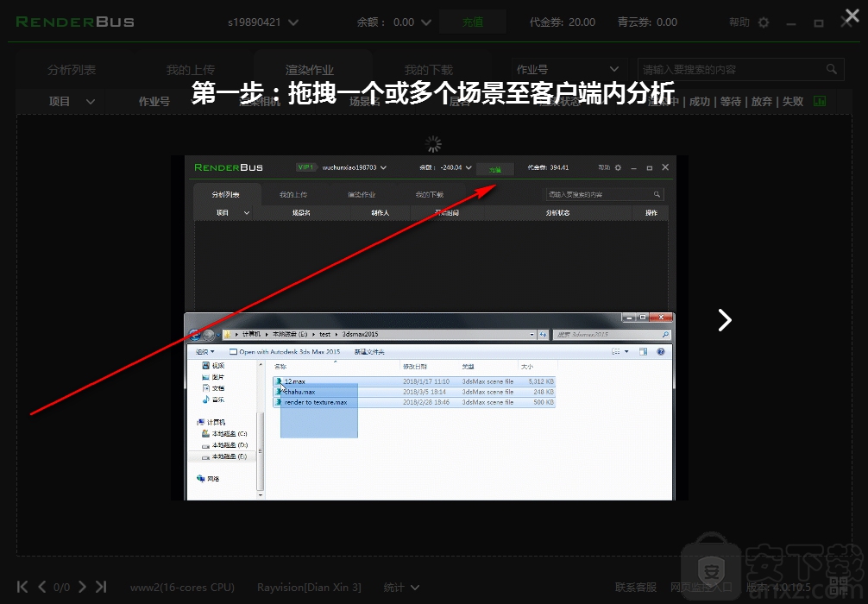This screenshot has width=868, height=604.
Task: Open the green statistics chart icon
Action: click(820, 101)
